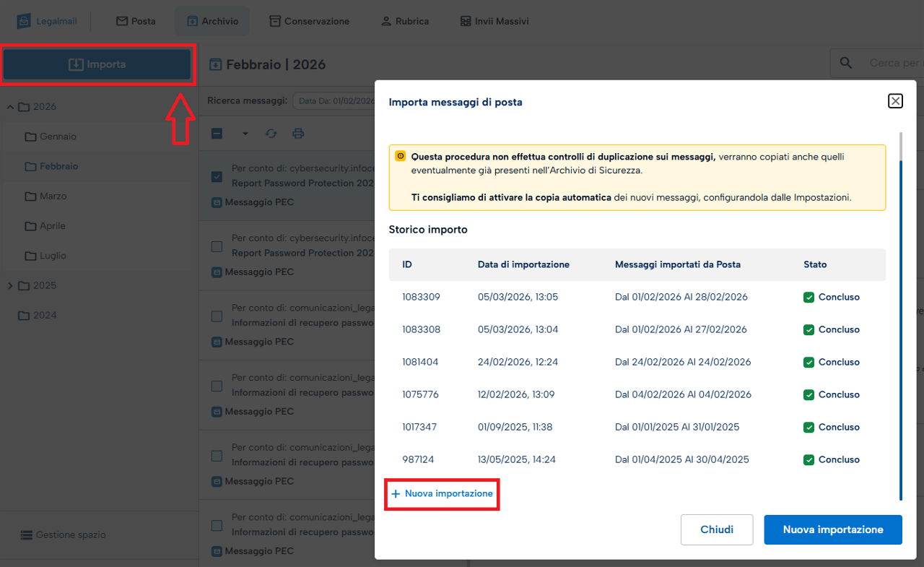This screenshot has height=567, width=924.
Task: Click the yellow warning icon in notice
Action: point(401,156)
